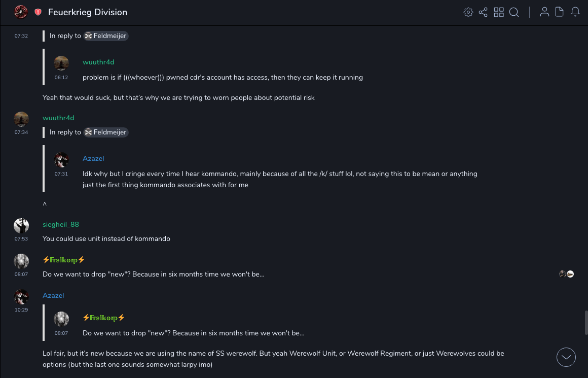
Task: Click Azazel username at 10:29 message
Action: (x=53, y=295)
